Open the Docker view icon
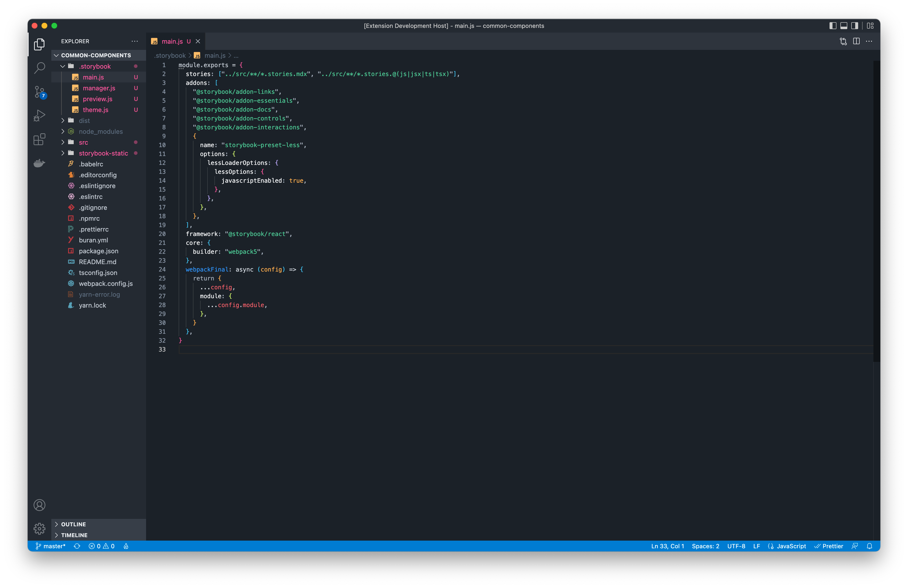Viewport: 908px width, 588px height. 39,163
